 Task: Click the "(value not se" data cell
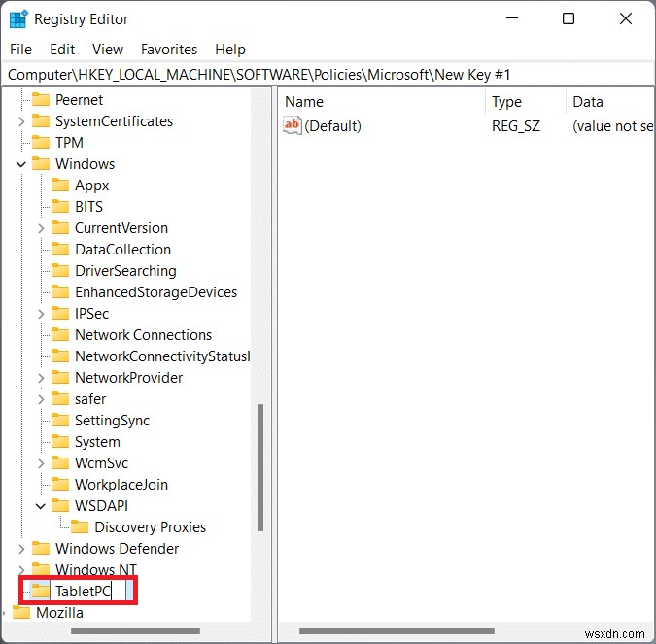[x=612, y=126]
